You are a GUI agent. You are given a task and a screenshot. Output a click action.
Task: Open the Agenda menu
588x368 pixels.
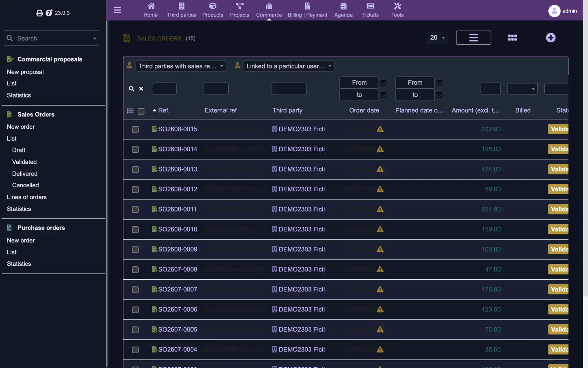[x=343, y=10]
